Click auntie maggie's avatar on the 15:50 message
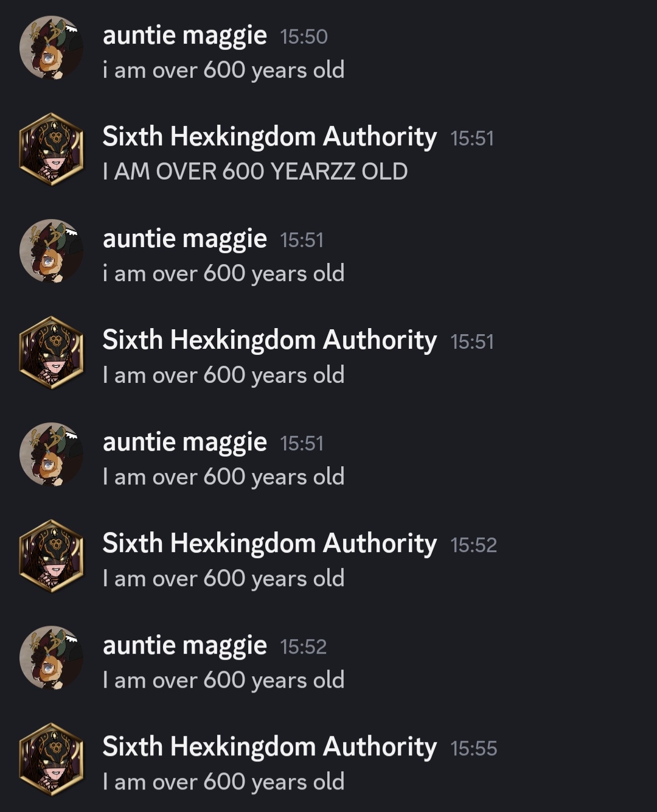This screenshot has height=812, width=657. (51, 48)
